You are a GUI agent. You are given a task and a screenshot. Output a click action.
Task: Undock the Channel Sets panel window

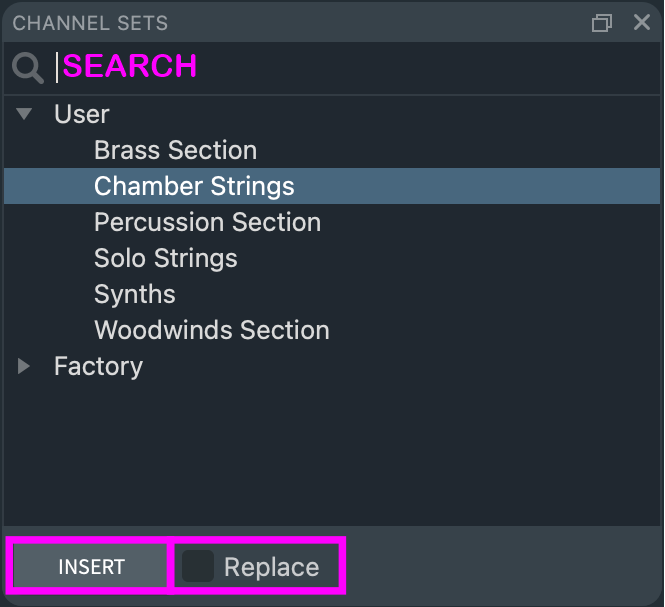tap(602, 23)
